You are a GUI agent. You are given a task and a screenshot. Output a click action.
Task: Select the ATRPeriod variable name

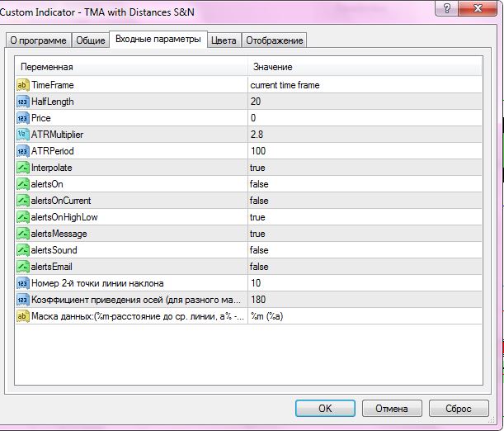(53, 151)
